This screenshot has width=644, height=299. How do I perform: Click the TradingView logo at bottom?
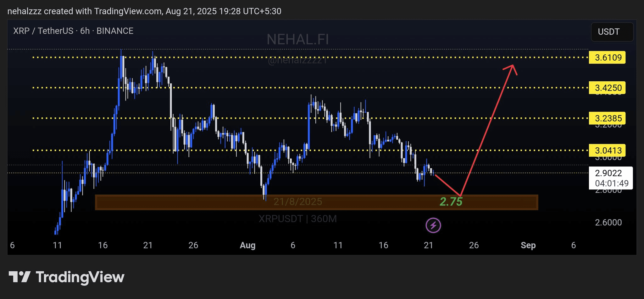point(66,277)
